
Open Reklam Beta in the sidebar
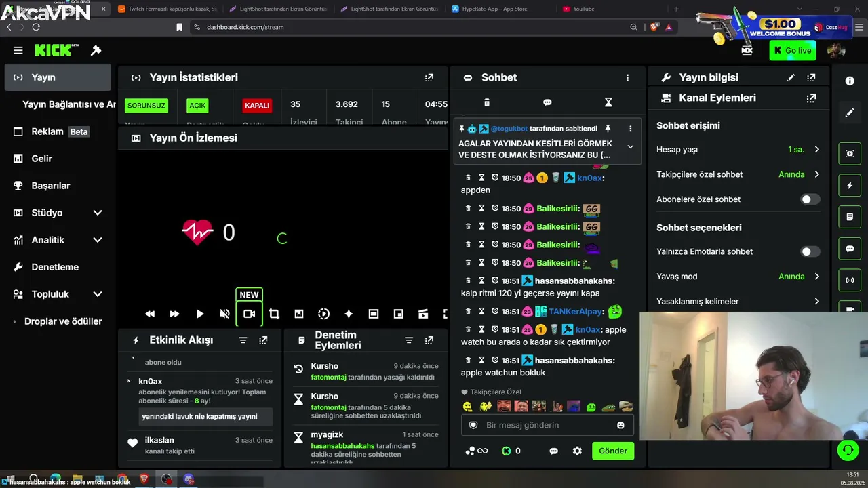(58, 131)
